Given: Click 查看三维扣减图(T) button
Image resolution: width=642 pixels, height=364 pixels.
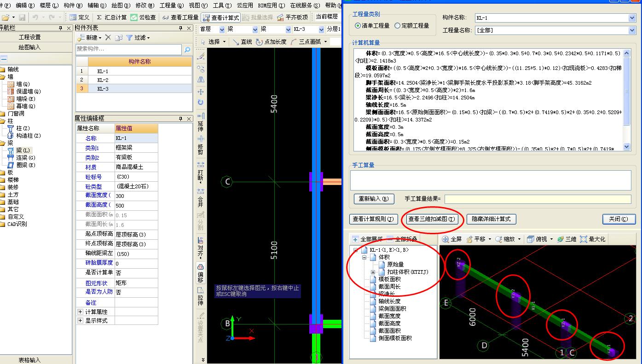Looking at the screenshot, I should (x=432, y=219).
